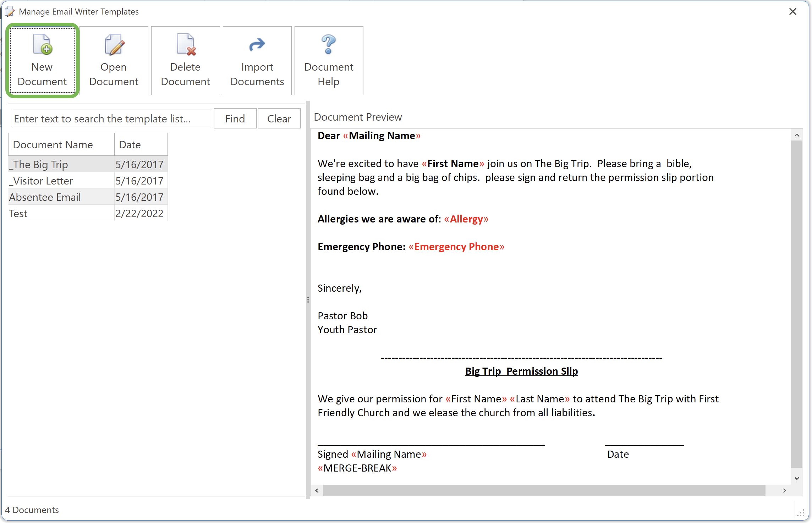Click the preview scroll-up arrow
The width and height of the screenshot is (812, 523).
(x=796, y=135)
